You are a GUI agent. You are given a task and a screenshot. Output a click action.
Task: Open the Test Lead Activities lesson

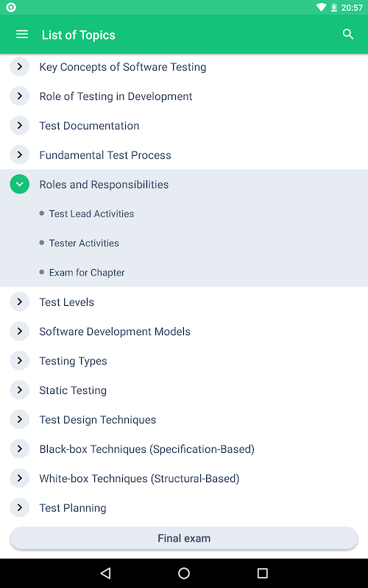click(91, 214)
